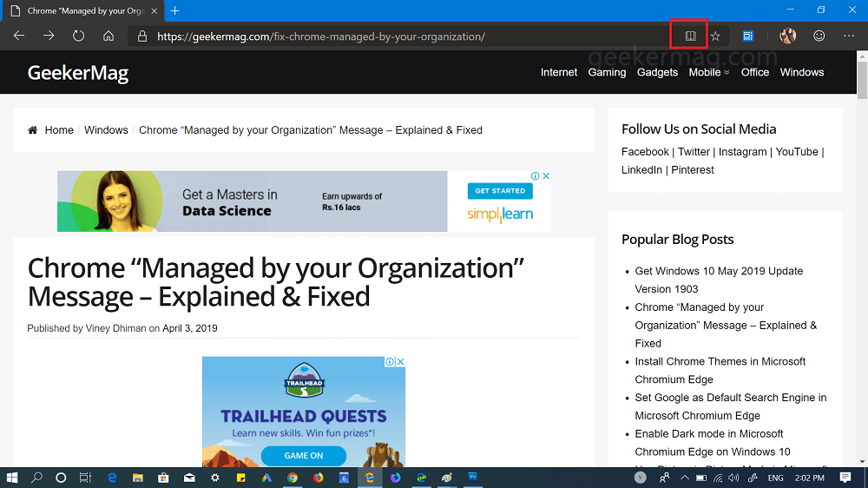The image size is (868, 488).
Task: Open Microsoft Store from taskbar
Action: [163, 478]
